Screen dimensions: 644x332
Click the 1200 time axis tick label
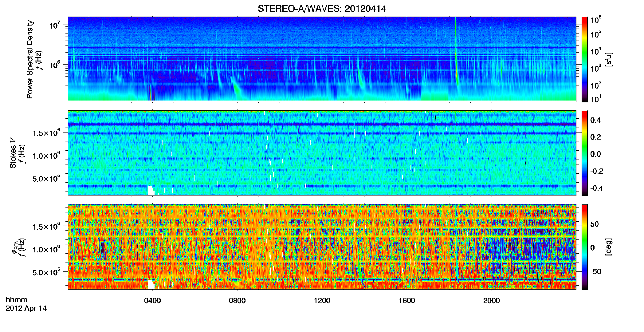click(x=322, y=301)
